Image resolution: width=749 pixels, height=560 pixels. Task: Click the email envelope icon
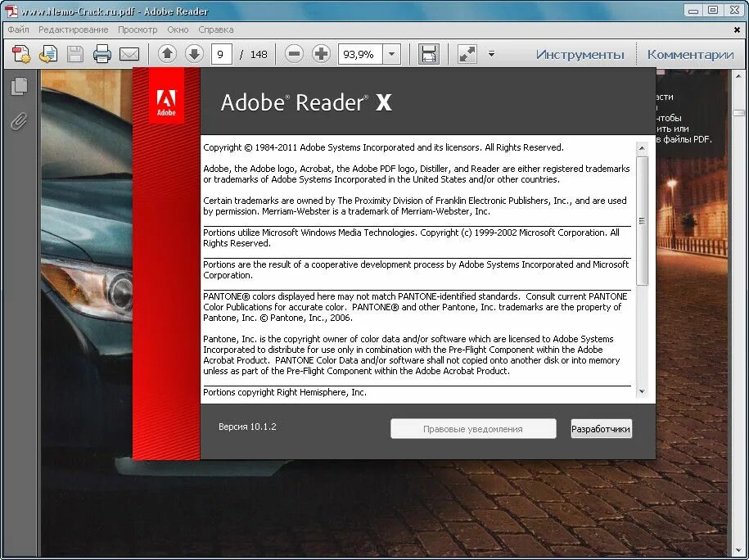coord(129,54)
